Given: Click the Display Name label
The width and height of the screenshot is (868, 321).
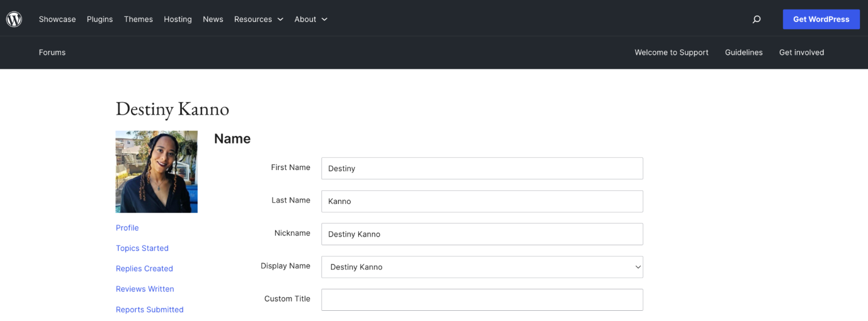Looking at the screenshot, I should click(285, 266).
